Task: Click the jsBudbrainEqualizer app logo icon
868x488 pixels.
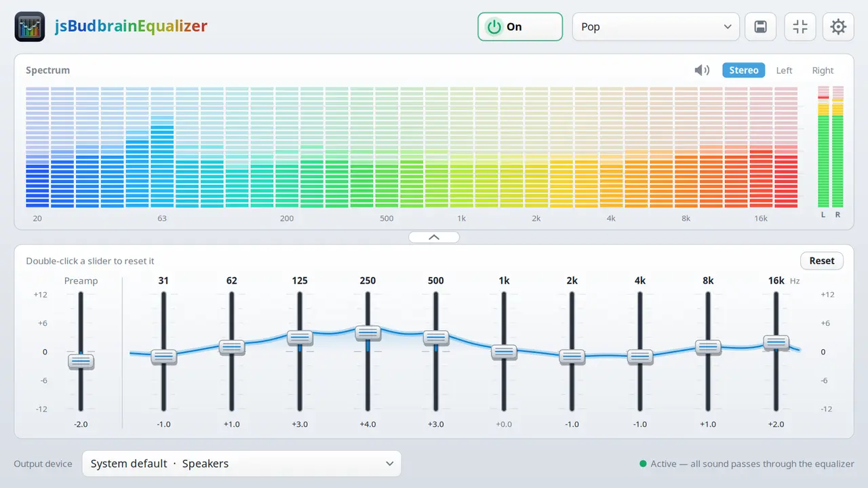Action: coord(30,27)
